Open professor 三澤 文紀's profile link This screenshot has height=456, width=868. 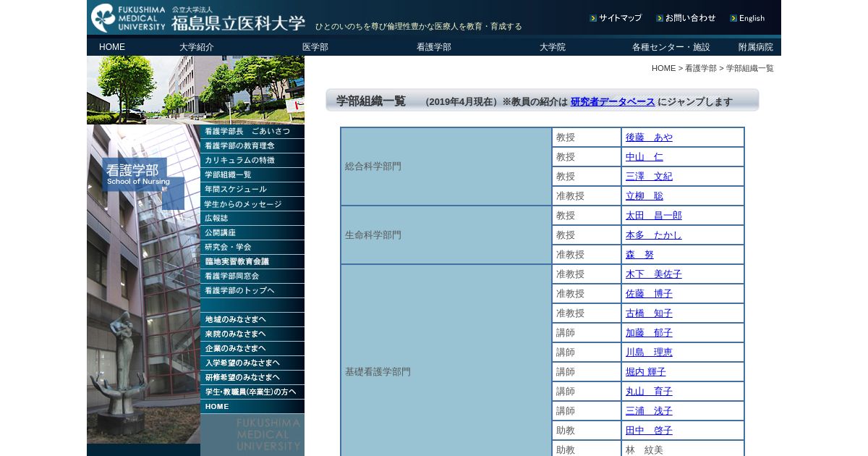pyautogui.click(x=649, y=177)
